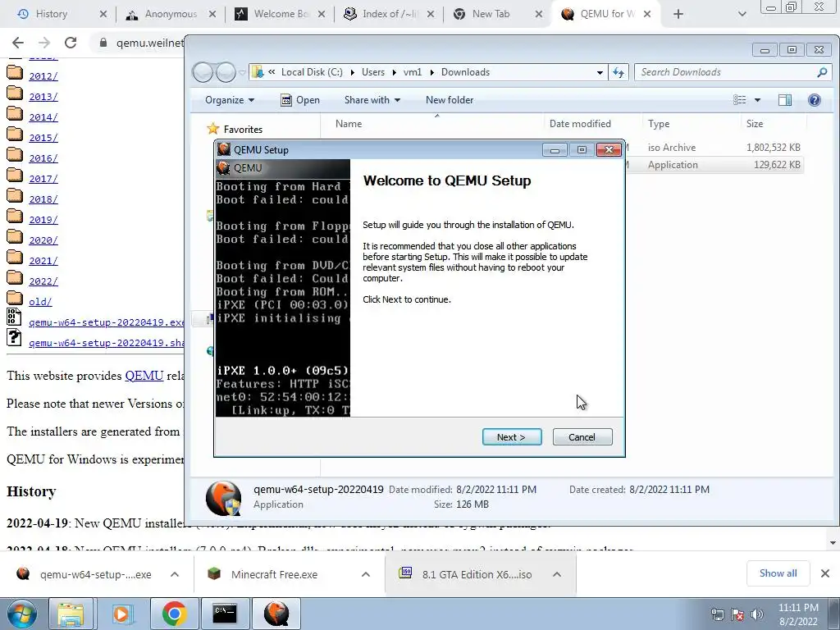Viewport: 840px width, 630px height.
Task: Open menu for Minecraft Free.exe download
Action: tap(366, 574)
